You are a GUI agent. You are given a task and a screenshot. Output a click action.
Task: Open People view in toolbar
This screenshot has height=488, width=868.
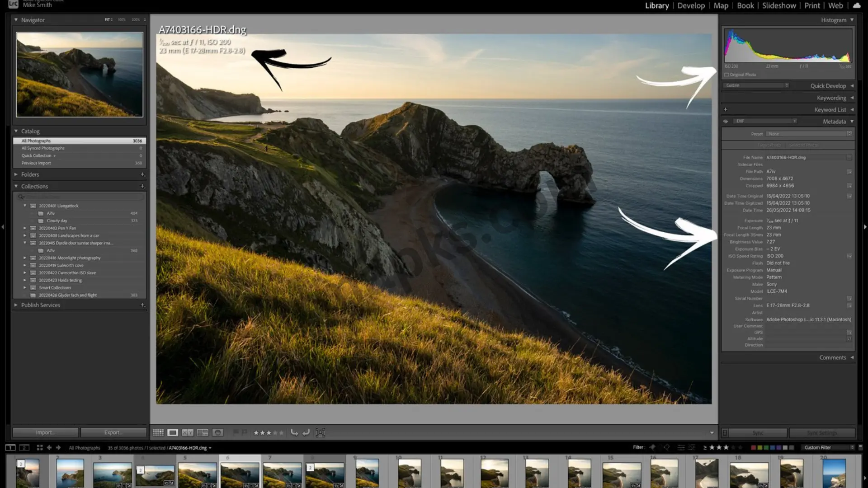(217, 433)
